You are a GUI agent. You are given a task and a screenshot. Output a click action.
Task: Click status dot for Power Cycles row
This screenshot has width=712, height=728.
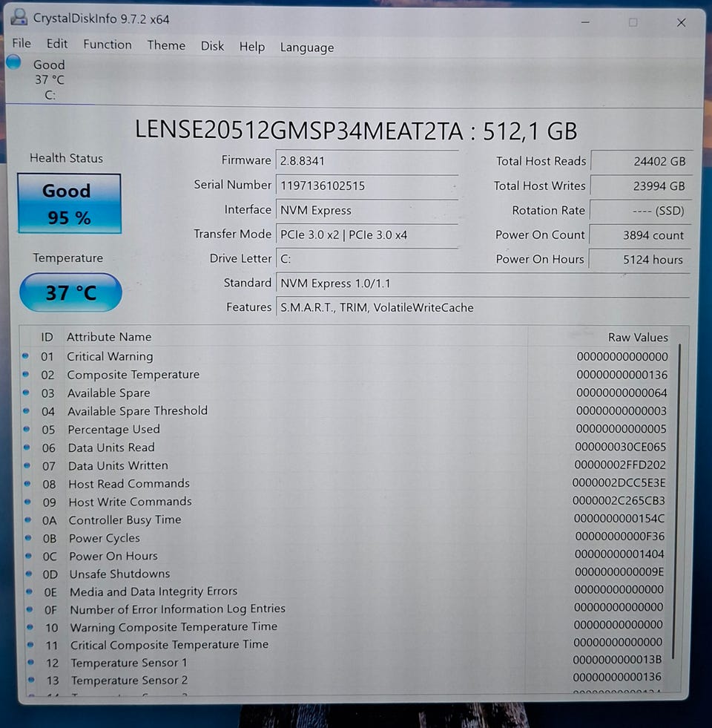[x=28, y=537]
